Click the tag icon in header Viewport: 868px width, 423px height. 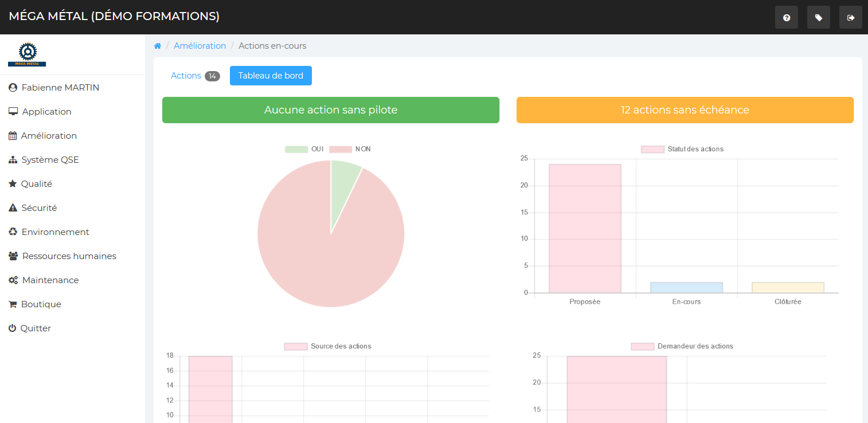pyautogui.click(x=818, y=17)
